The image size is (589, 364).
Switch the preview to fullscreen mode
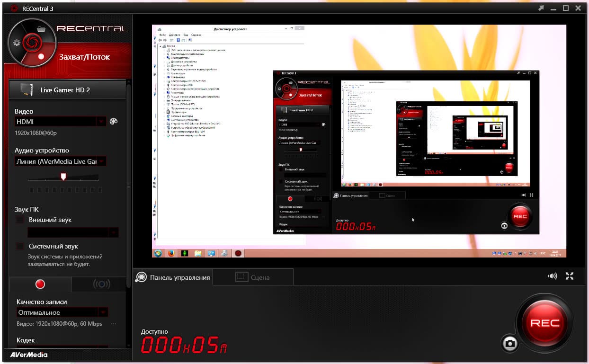[570, 276]
